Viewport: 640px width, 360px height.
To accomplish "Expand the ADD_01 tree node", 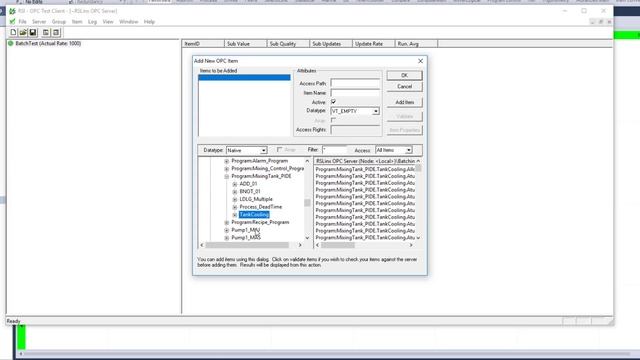I will [235, 184].
